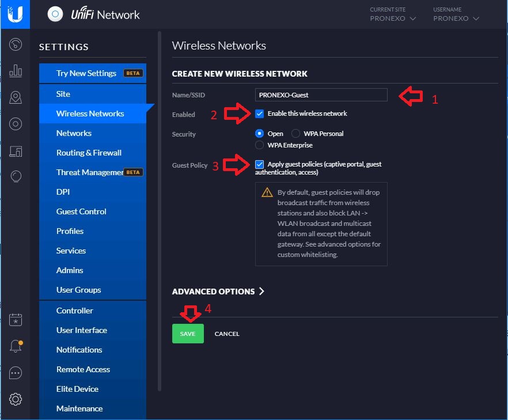Image resolution: width=508 pixels, height=420 pixels.
Task: Expand the Advanced Options section
Action: [218, 292]
